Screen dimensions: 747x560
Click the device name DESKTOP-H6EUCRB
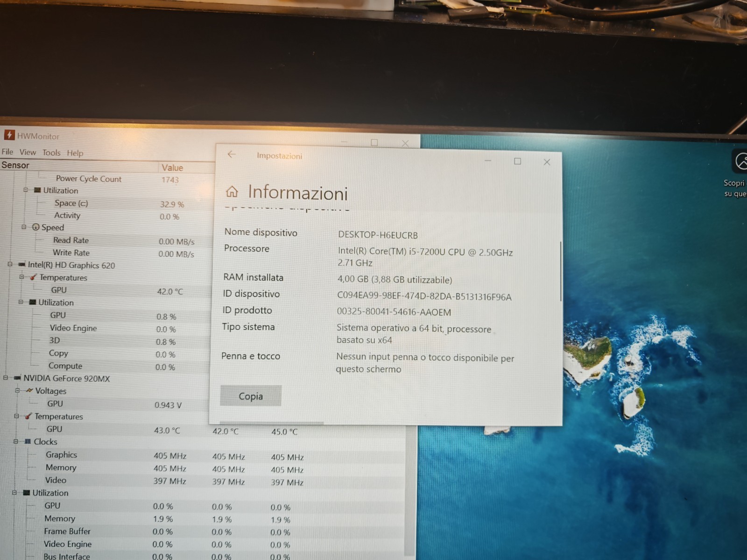(378, 235)
